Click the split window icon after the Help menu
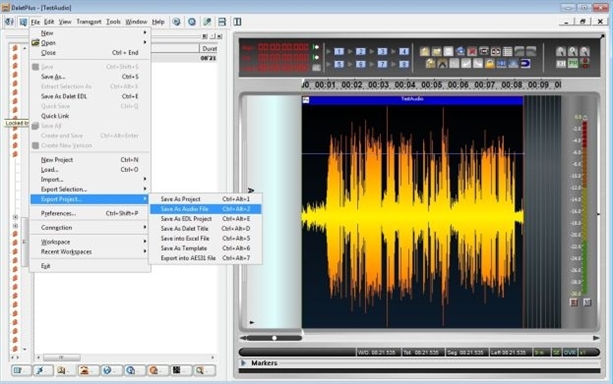This screenshot has height=384, width=613. 222,22
